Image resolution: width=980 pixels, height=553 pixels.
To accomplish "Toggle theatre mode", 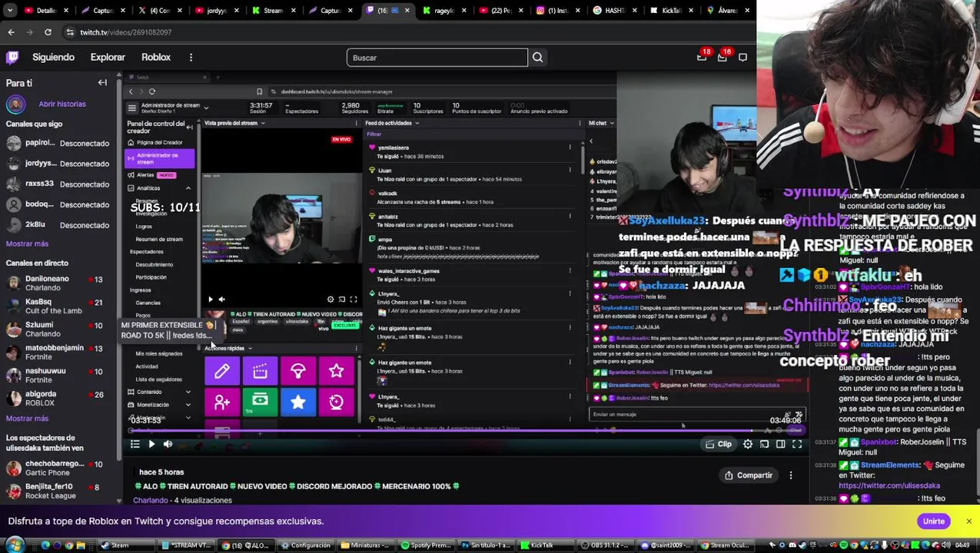I will [780, 444].
